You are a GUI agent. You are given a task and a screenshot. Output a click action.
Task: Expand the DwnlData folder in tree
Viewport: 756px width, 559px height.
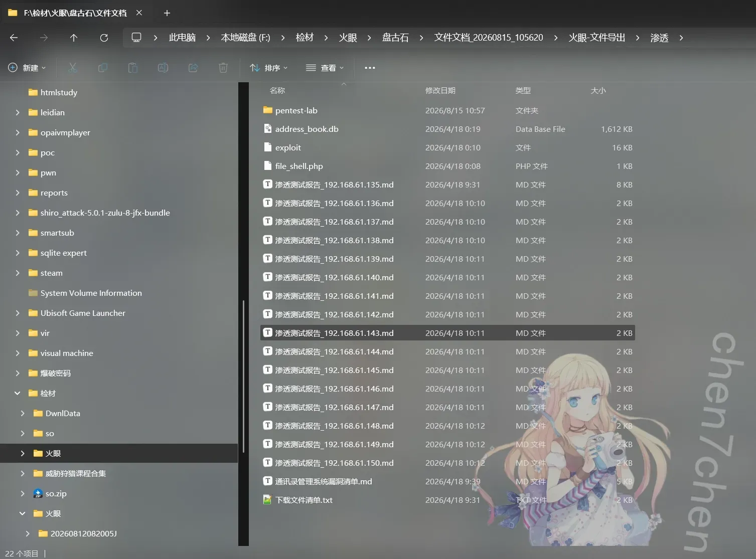coord(23,413)
